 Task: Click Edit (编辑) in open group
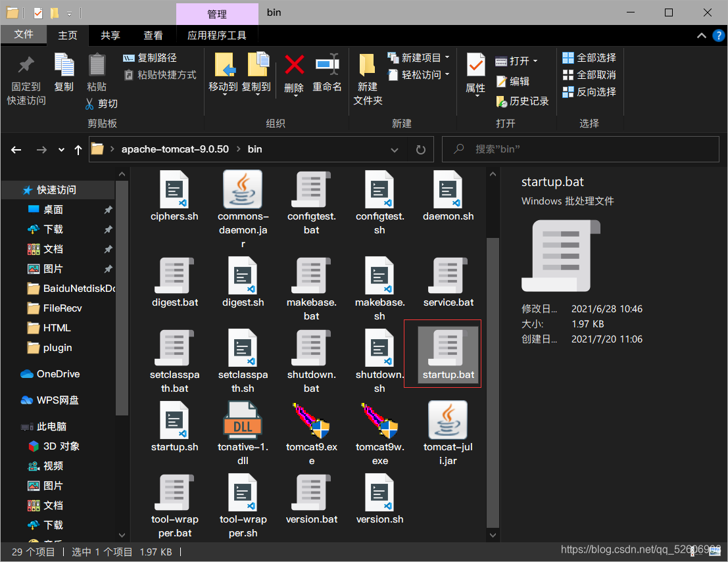[x=513, y=82]
